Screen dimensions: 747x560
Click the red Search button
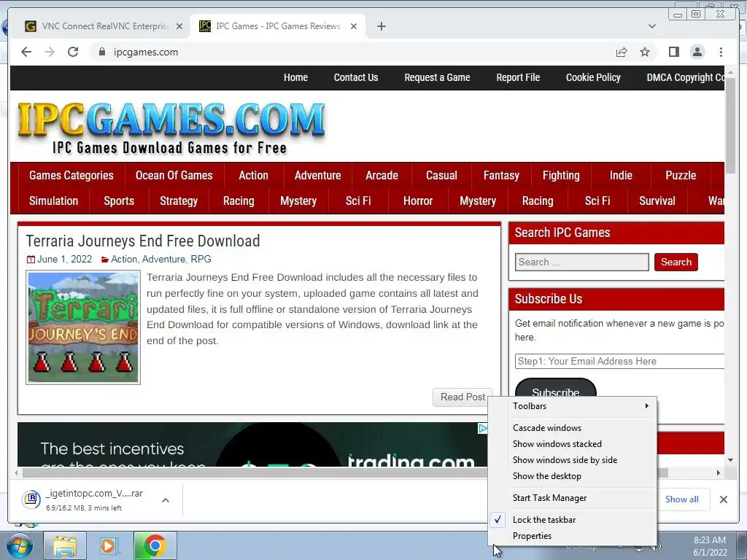[676, 262]
